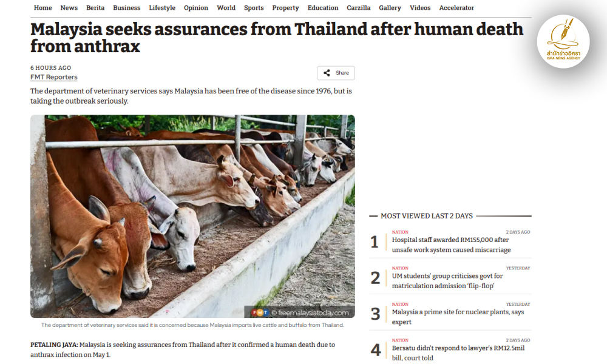Open UM students' group matriculation article
Viewport: 607px width, 364px height.
(x=447, y=281)
